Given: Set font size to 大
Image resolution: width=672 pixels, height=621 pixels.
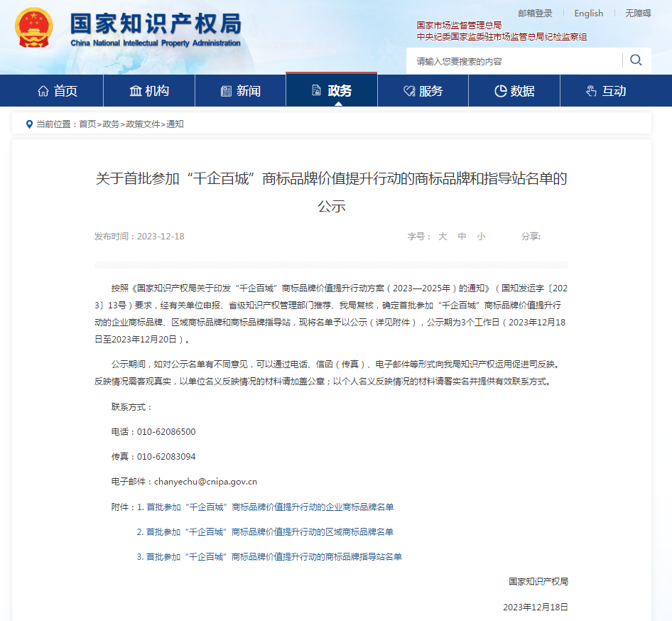Looking at the screenshot, I should [442, 237].
